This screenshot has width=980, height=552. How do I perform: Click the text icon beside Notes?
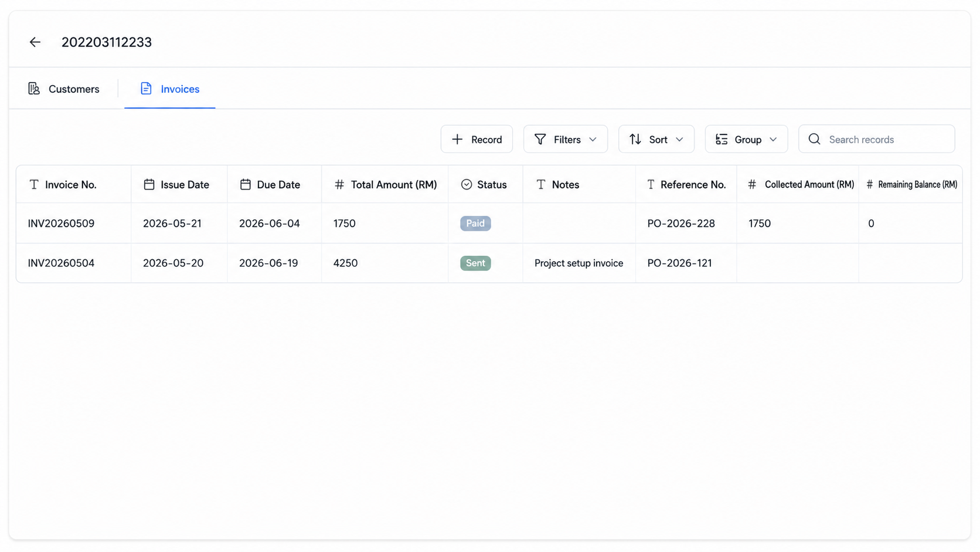tap(540, 184)
